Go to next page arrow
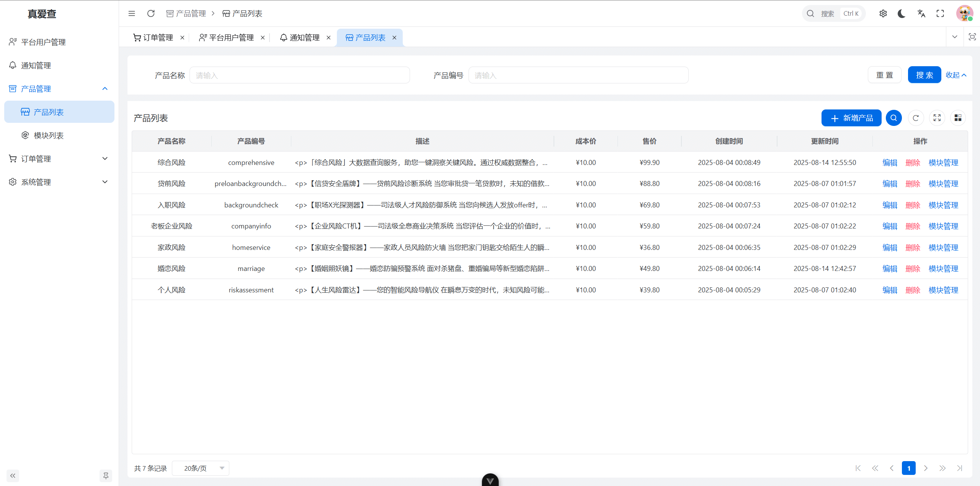The width and height of the screenshot is (980, 486). [926, 468]
